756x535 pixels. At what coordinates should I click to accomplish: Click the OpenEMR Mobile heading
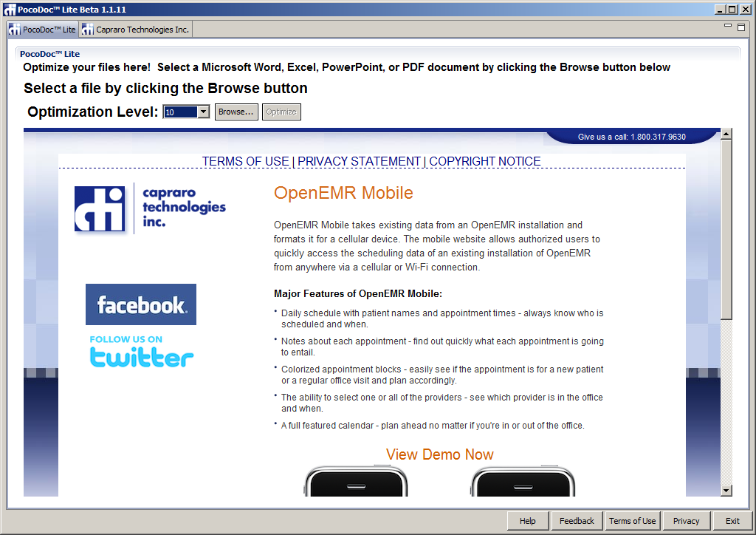click(343, 193)
